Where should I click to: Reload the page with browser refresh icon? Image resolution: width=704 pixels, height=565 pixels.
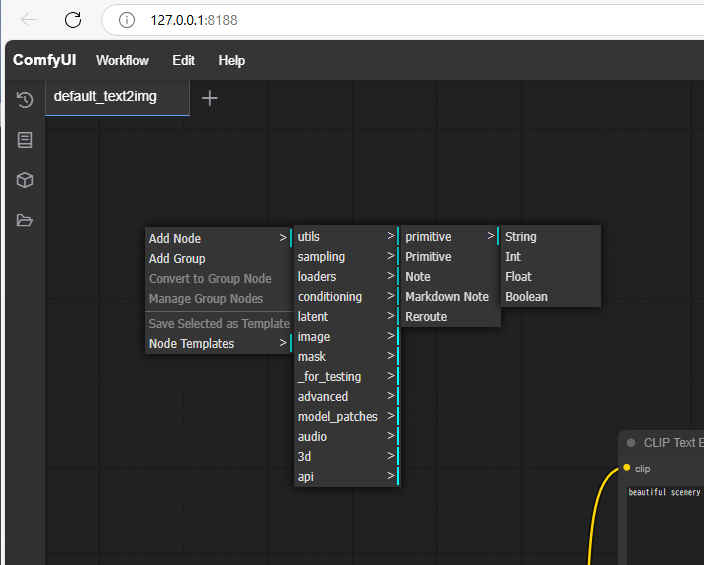coord(73,19)
